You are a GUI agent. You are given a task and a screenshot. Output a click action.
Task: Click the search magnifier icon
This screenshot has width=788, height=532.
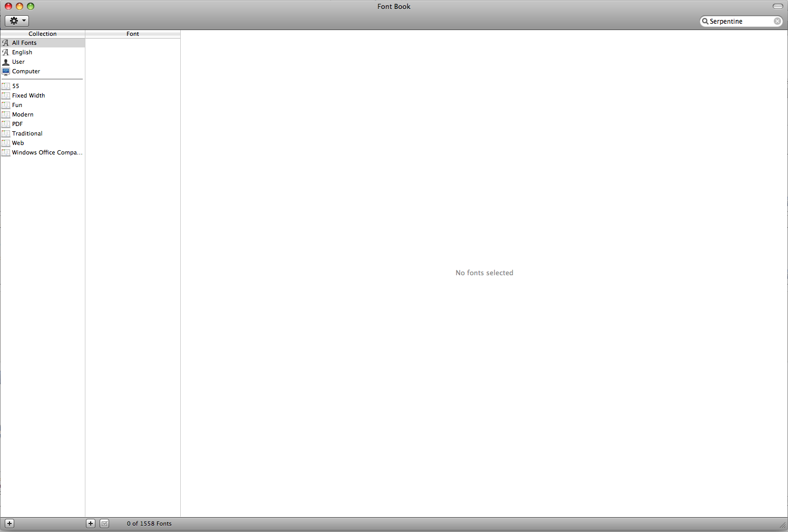coord(705,21)
